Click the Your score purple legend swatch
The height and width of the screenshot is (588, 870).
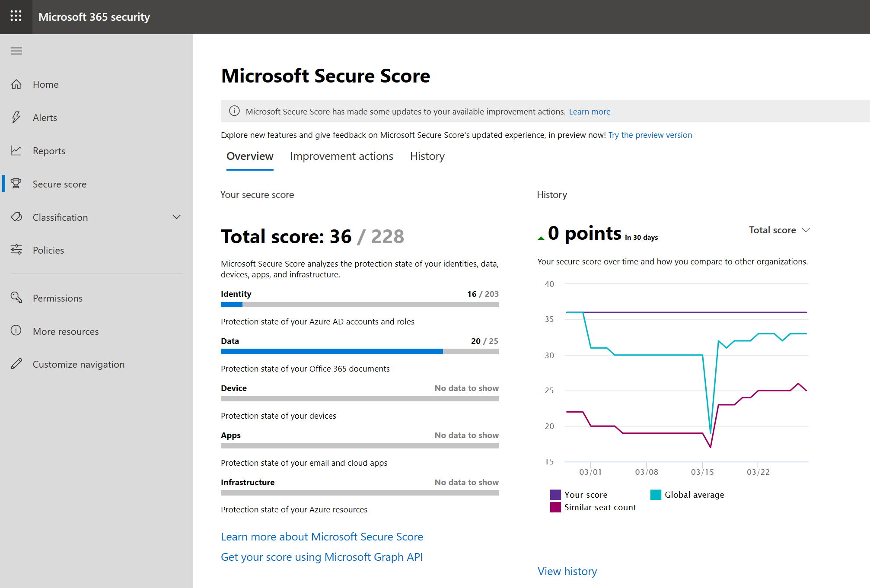(x=555, y=495)
